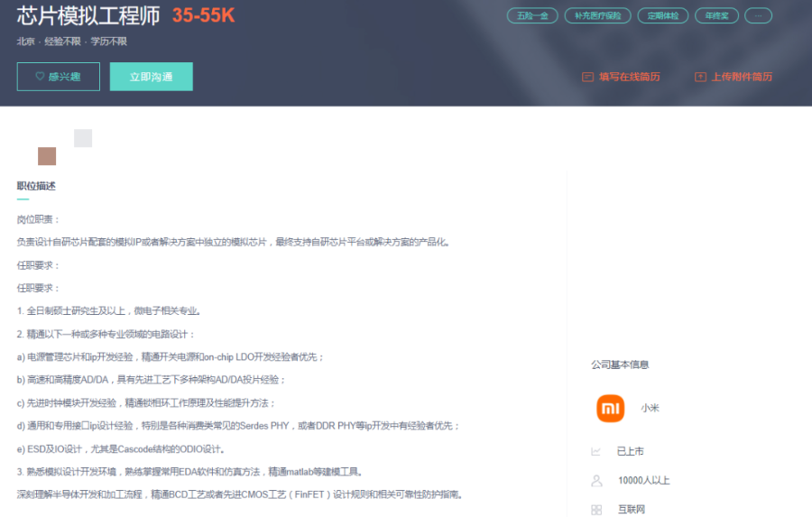Click the 已上市 text

coord(631,452)
